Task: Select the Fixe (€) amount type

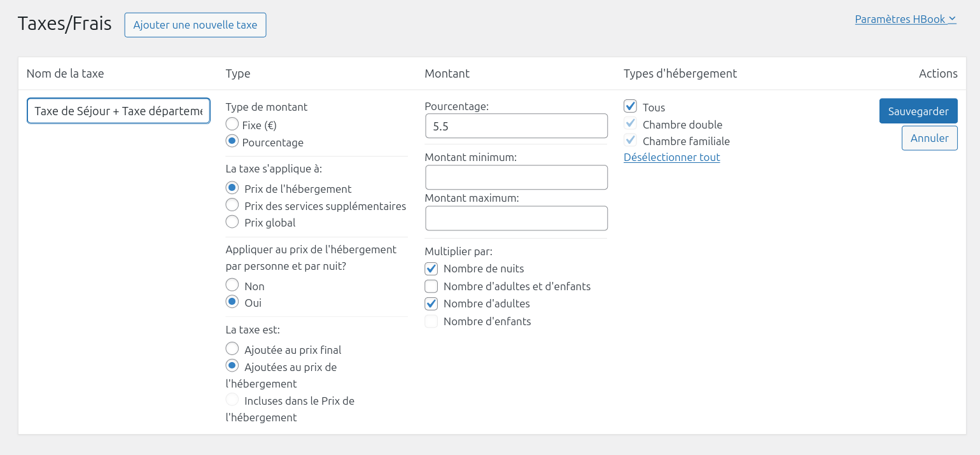Action: [232, 125]
